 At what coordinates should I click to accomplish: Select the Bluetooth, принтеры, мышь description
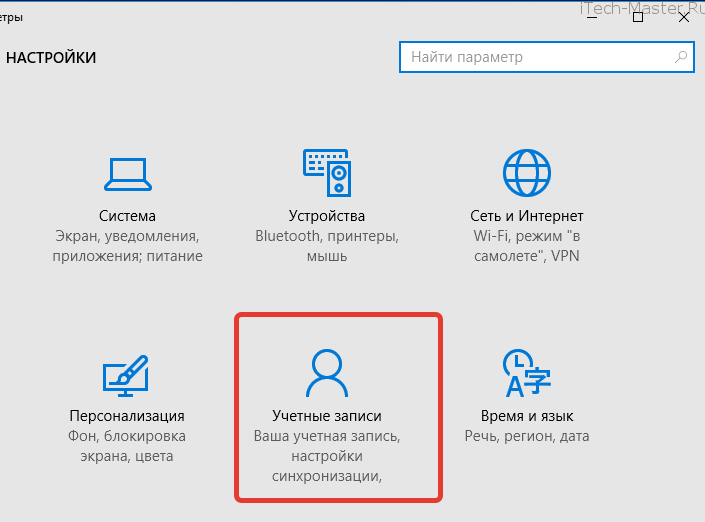pos(326,246)
